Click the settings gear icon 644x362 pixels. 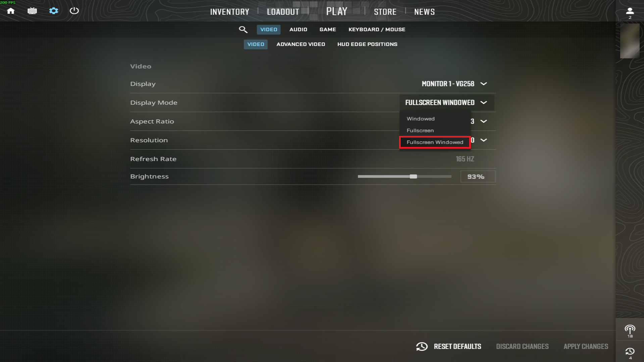coord(54,11)
